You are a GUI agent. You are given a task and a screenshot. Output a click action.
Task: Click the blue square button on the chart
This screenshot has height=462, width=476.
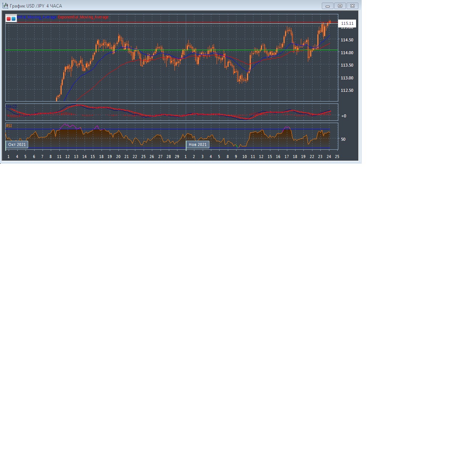(14, 18)
